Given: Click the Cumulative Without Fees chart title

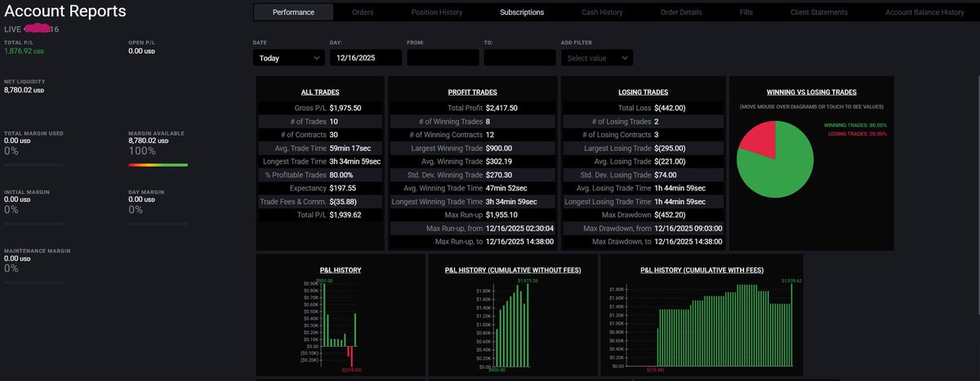Looking at the screenshot, I should [x=513, y=270].
